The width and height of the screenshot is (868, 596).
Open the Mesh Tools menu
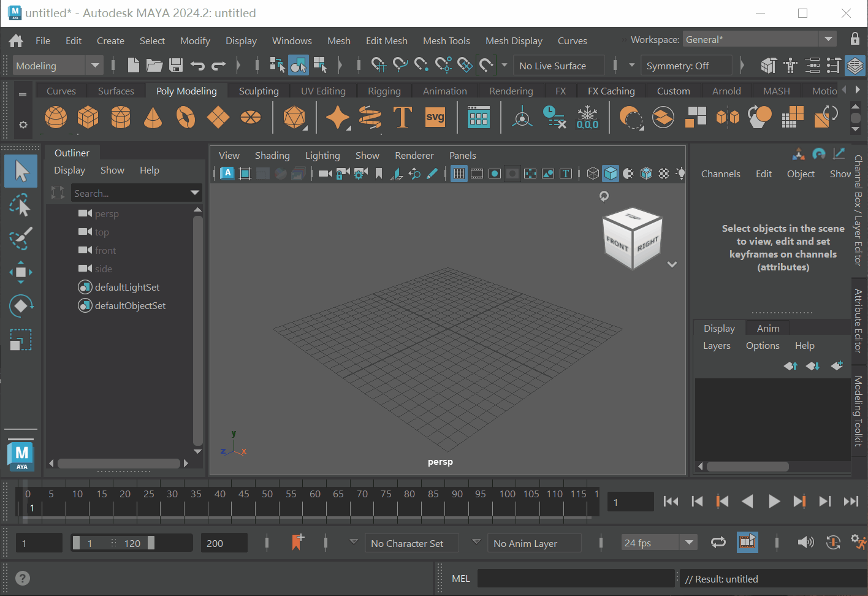click(446, 40)
